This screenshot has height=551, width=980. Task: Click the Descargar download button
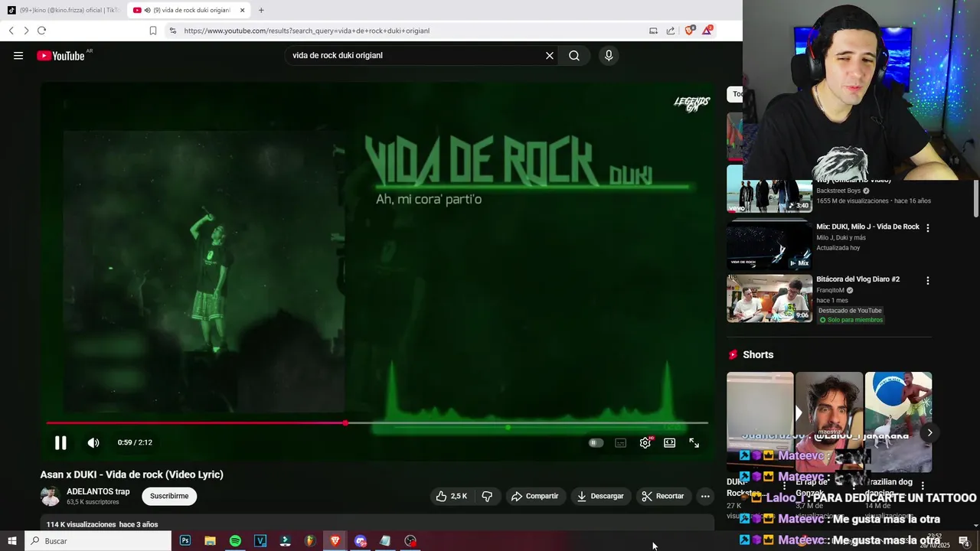click(x=601, y=496)
